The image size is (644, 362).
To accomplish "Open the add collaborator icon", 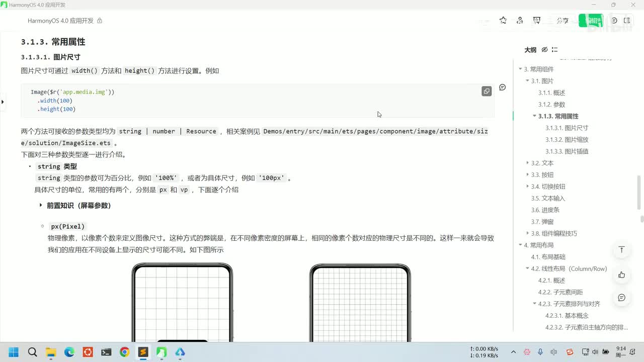I will pyautogui.click(x=520, y=21).
